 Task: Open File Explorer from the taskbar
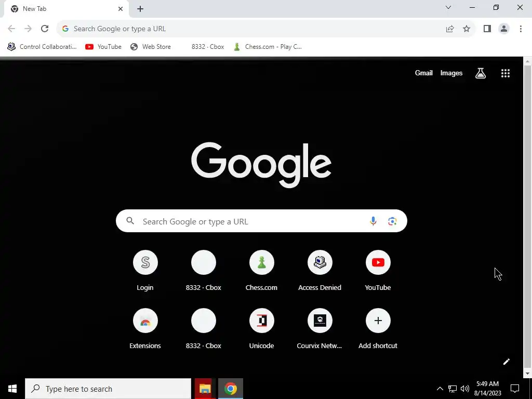[x=205, y=389]
